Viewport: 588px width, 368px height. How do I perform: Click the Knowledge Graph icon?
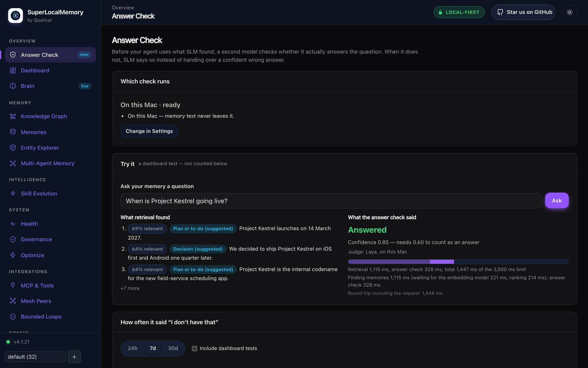(13, 116)
